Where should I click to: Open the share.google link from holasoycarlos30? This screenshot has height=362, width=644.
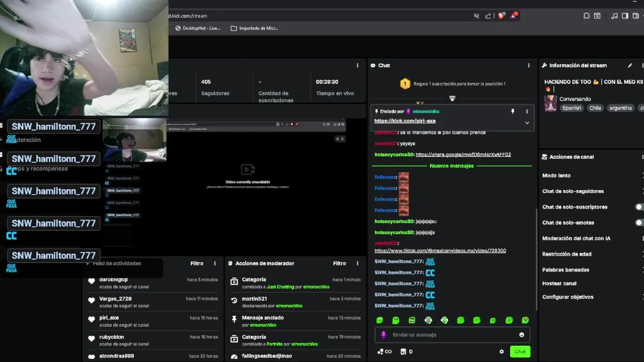463,155
